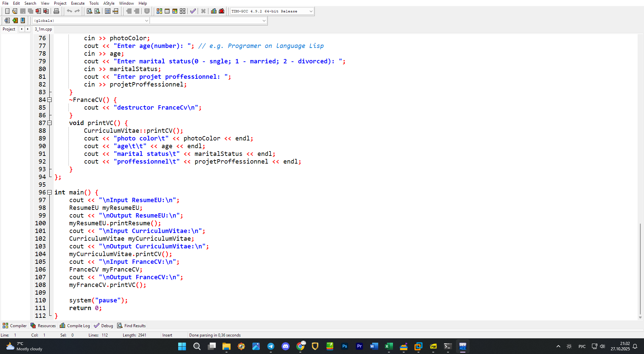Click the Rebuild All toolbar icon
This screenshot has height=354, width=644.
click(183, 11)
